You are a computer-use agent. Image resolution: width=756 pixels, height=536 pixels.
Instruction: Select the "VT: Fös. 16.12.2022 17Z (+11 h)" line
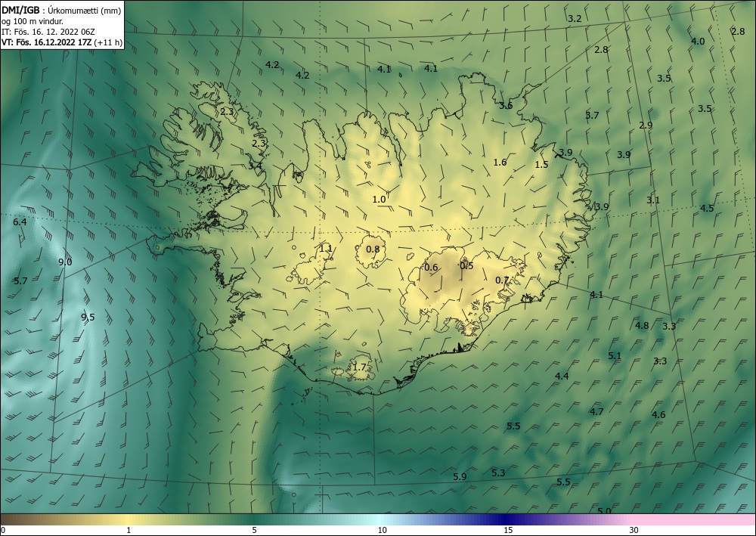(62, 42)
